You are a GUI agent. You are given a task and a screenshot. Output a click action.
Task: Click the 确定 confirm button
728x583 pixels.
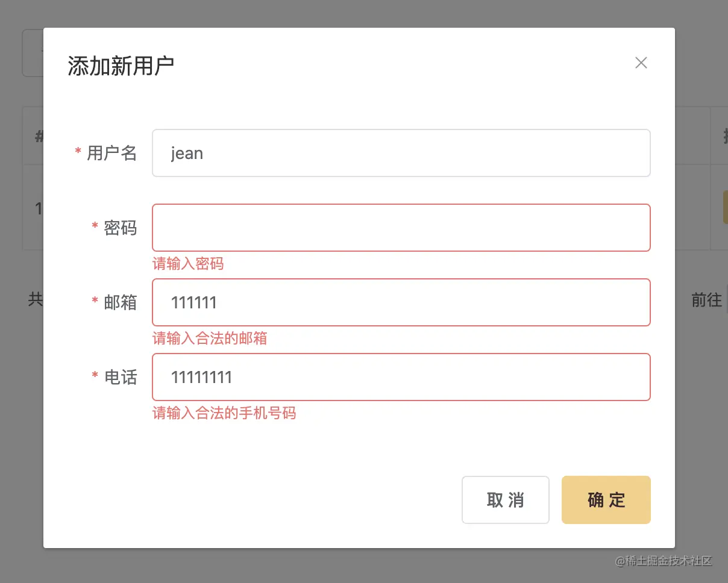tap(606, 500)
